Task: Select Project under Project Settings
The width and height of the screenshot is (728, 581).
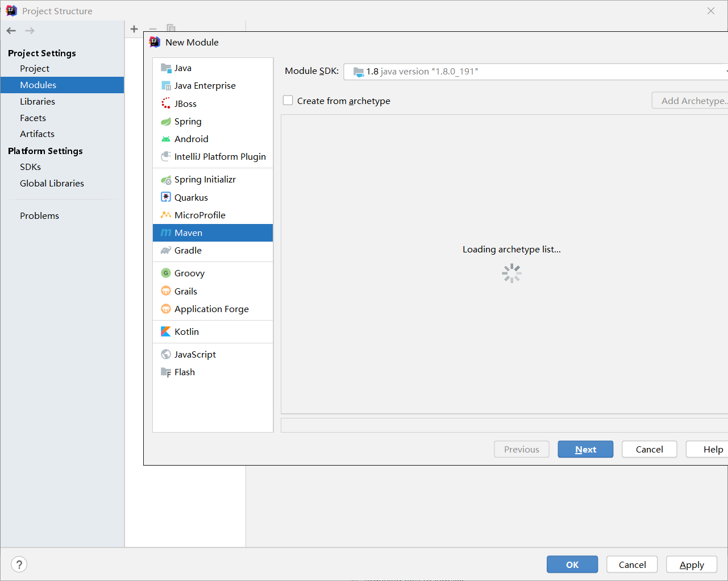Action: click(35, 68)
